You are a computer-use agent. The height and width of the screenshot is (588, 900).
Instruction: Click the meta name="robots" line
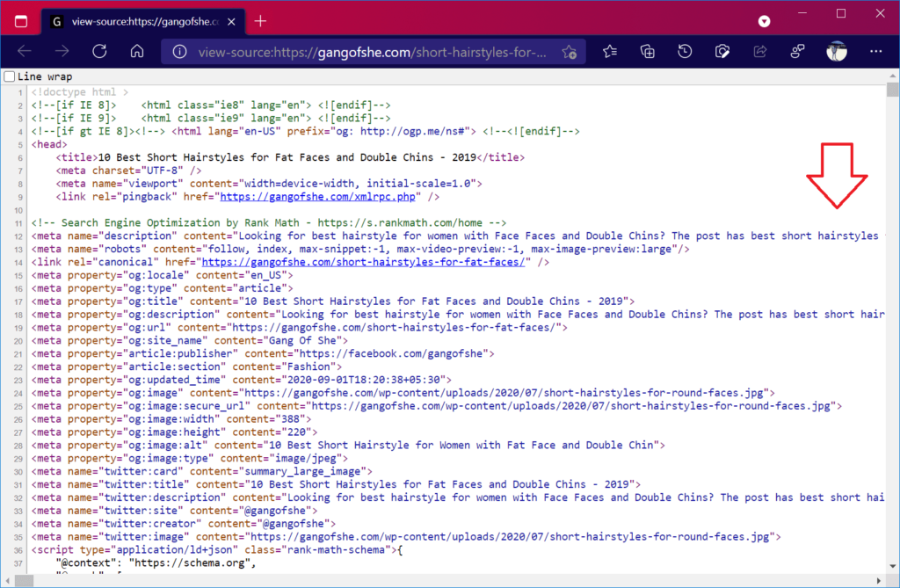360,249
